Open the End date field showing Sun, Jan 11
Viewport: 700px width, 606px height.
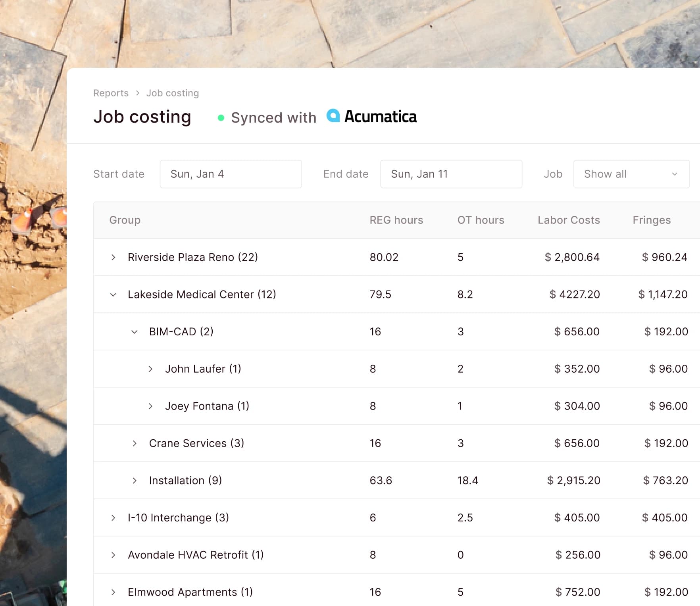451,174
